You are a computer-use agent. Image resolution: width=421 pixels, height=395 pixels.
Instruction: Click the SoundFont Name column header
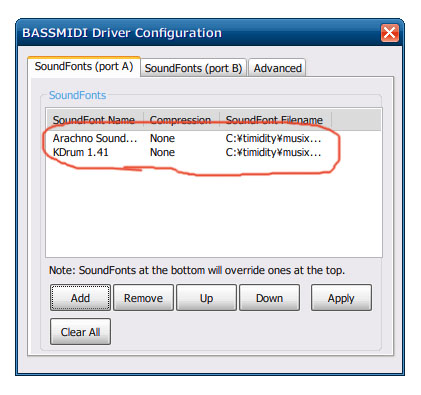(x=95, y=120)
